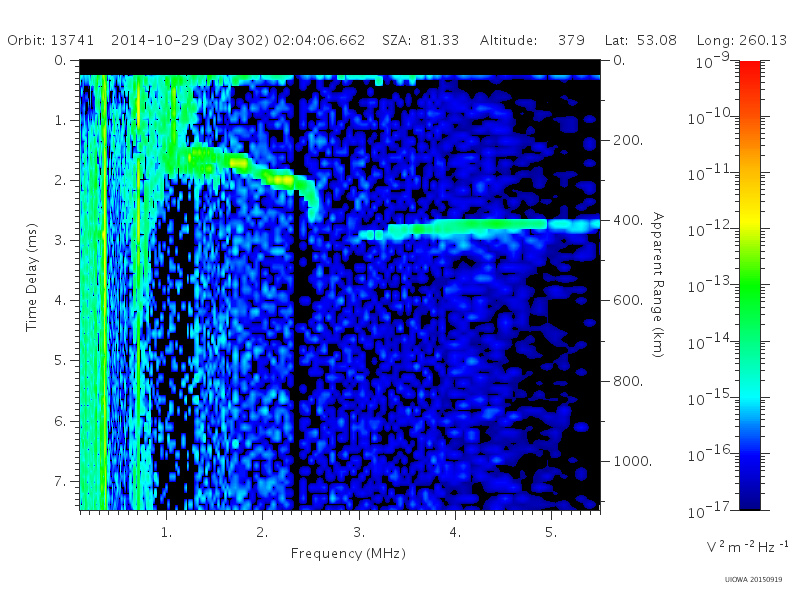Click the 'Time Delay (ms)' axis label

coord(32,277)
